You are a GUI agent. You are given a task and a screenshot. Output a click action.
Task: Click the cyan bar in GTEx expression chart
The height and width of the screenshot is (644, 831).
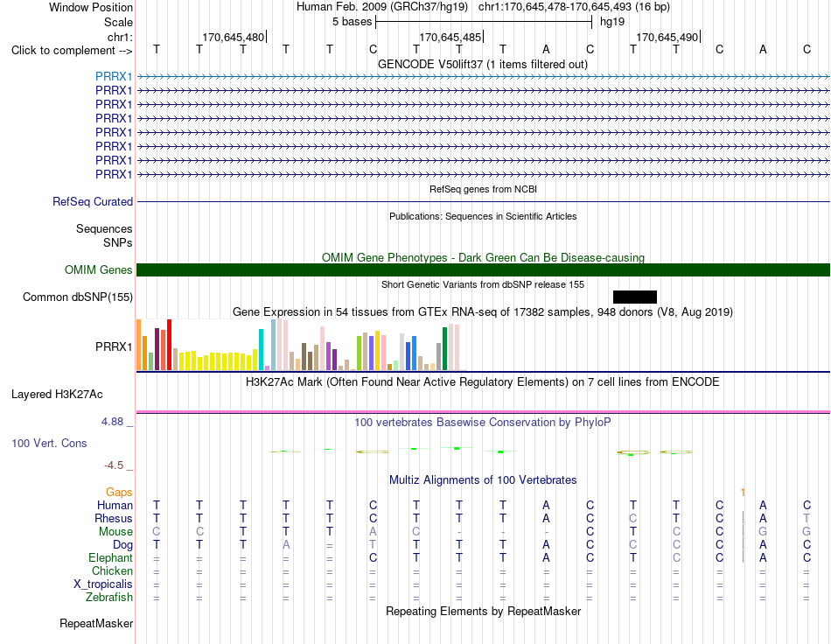click(261, 349)
